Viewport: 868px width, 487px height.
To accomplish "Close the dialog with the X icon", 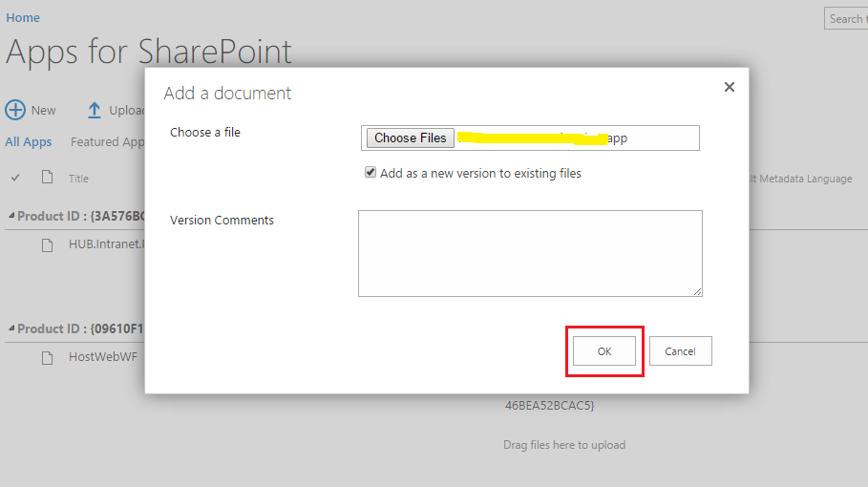I will (x=730, y=87).
